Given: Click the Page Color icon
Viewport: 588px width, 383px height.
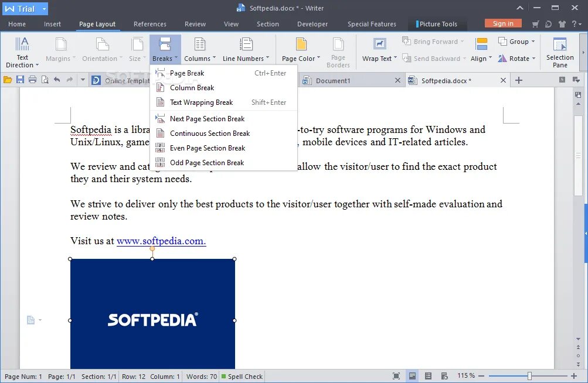Looking at the screenshot, I should point(301,44).
